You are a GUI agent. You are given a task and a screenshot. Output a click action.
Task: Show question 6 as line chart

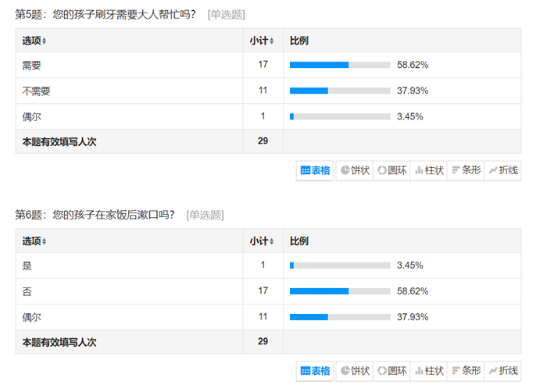coord(503,371)
